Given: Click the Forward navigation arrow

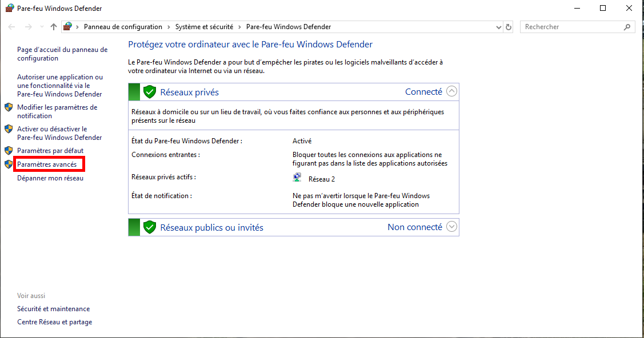Looking at the screenshot, I should (28, 27).
